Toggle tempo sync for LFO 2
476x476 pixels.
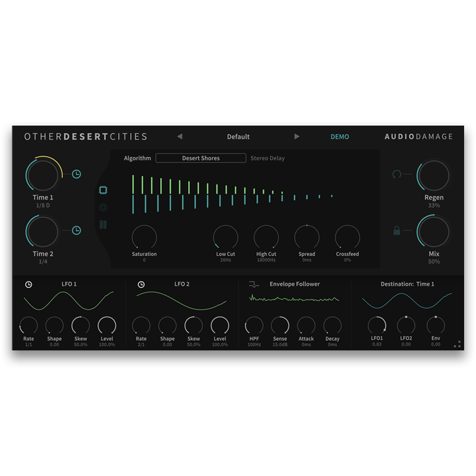140,284
